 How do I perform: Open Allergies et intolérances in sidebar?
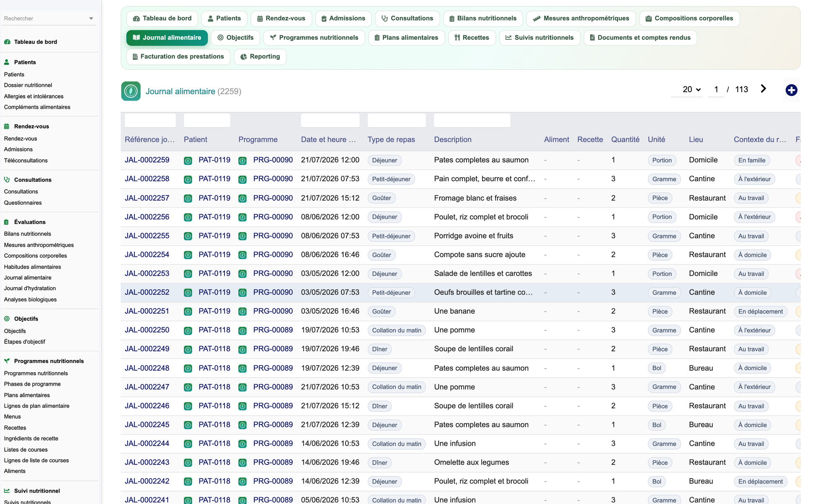point(34,96)
